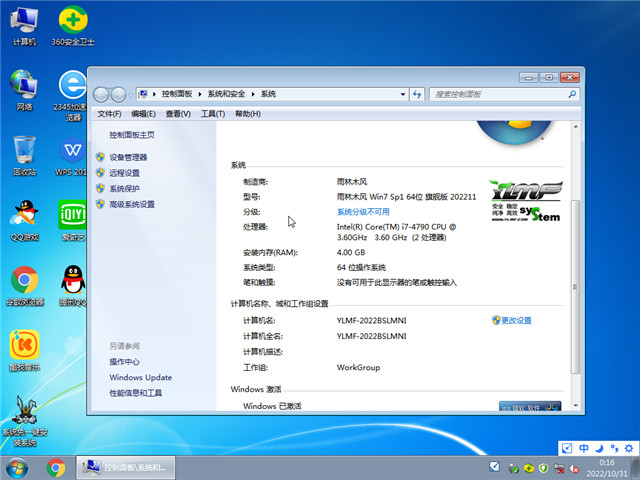Viewport: 640px width, 480px height.
Task: Expand the 系统和安全 breadcrumb arrow
Action: 254,93
